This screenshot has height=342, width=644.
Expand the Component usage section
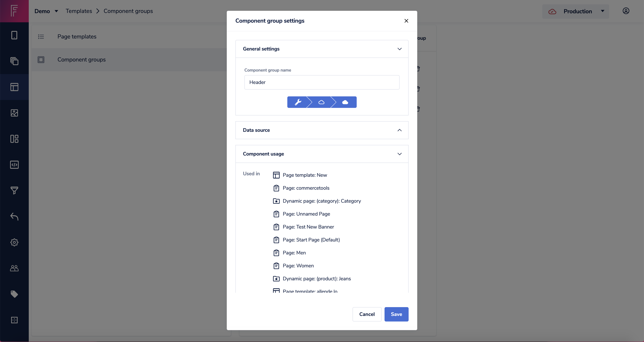(399, 154)
